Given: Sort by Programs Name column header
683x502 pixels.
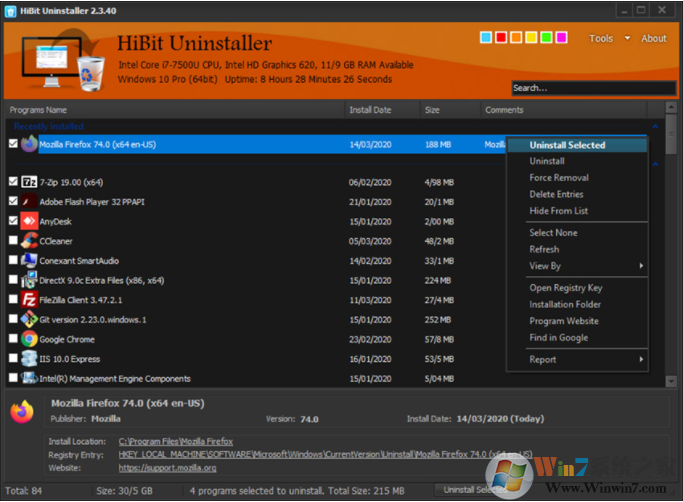Looking at the screenshot, I should pyautogui.click(x=175, y=110).
